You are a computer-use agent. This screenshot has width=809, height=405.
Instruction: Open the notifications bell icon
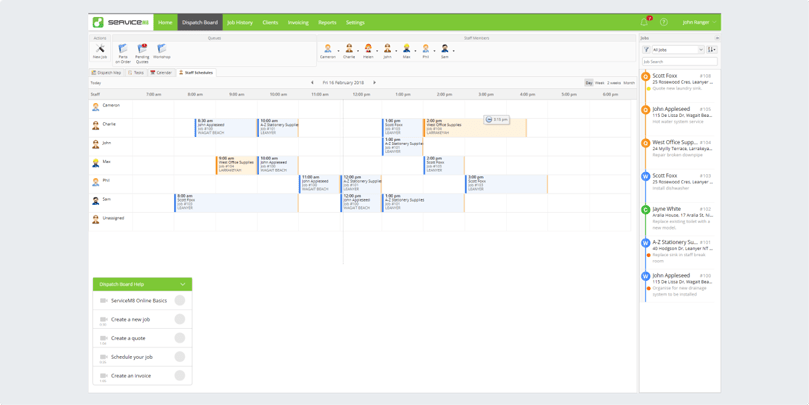point(644,22)
